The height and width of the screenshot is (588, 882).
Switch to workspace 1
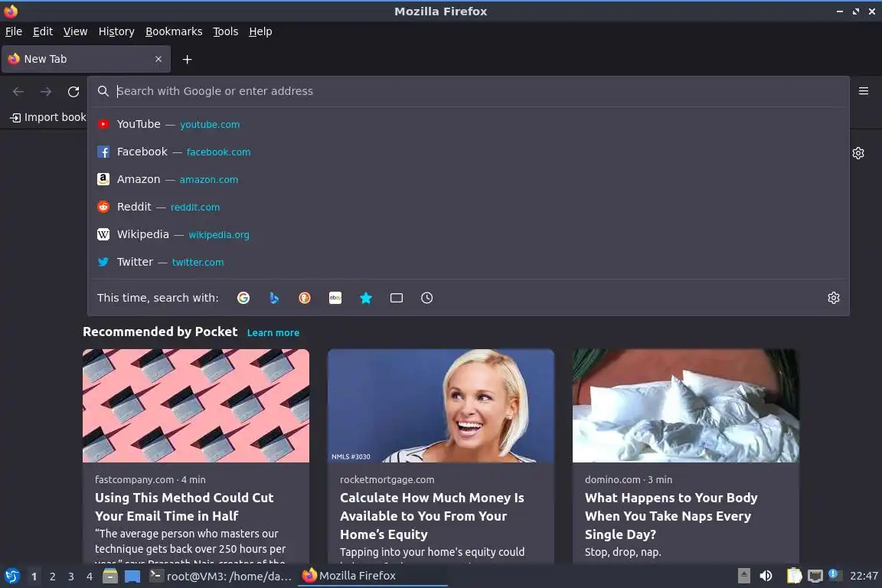tap(34, 577)
